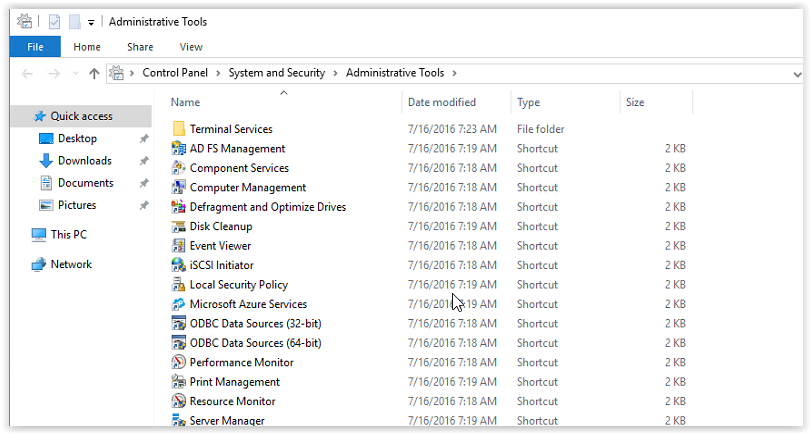Click the This PC monitor icon
Image resolution: width=811 pixels, height=434 pixels.
coord(39,235)
